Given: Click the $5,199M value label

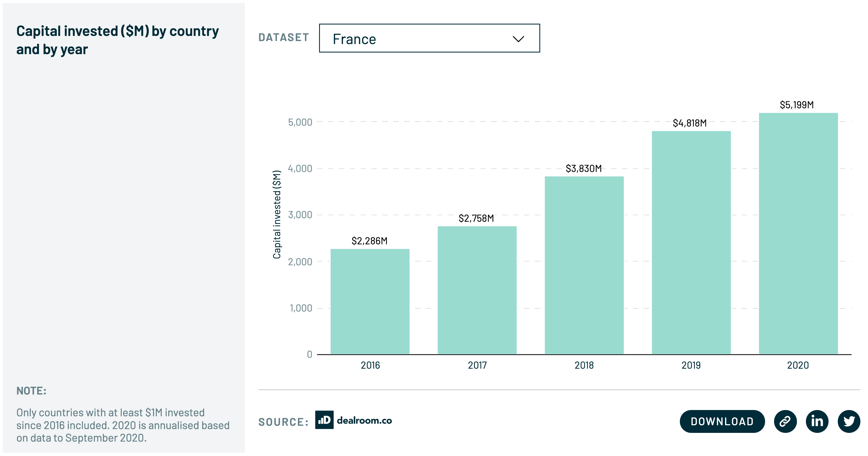Looking at the screenshot, I should point(797,105).
